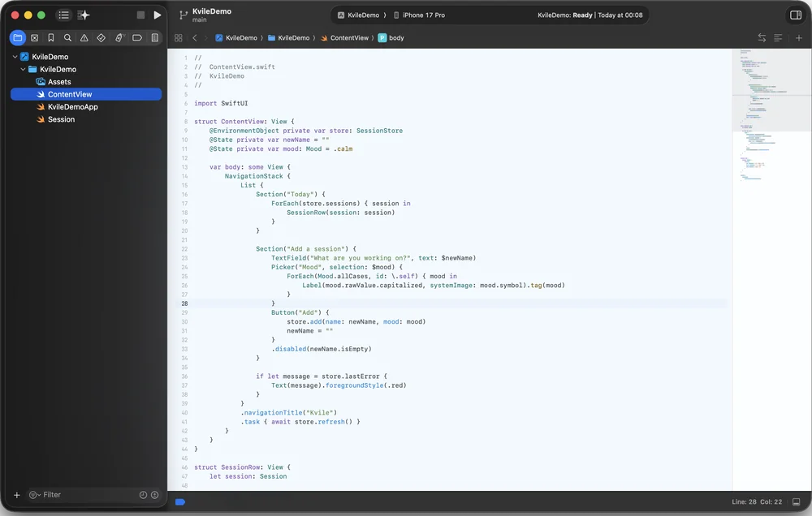Change the iPhone 17 Pro run destination
This screenshot has width=812, height=516.
click(420, 15)
